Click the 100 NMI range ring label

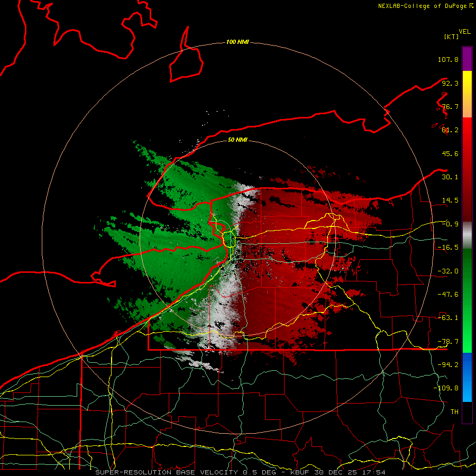237,42
